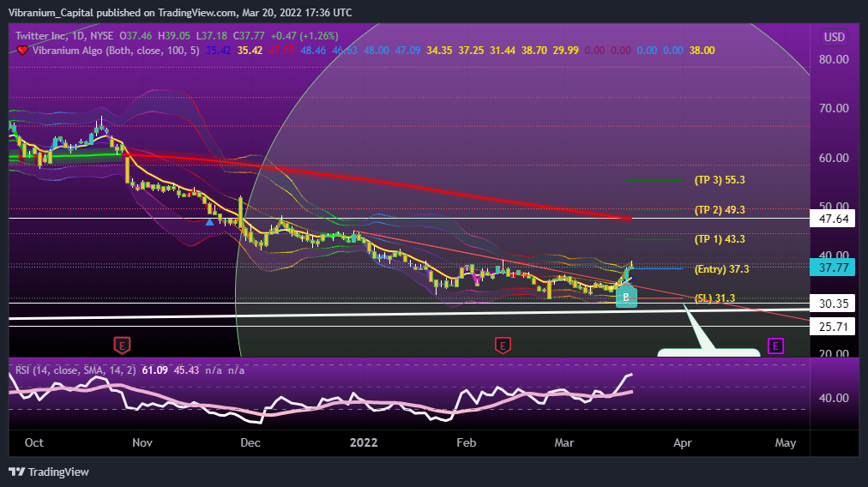Click the current price 37.77 axis label
This screenshot has height=487, width=868.
click(x=833, y=268)
